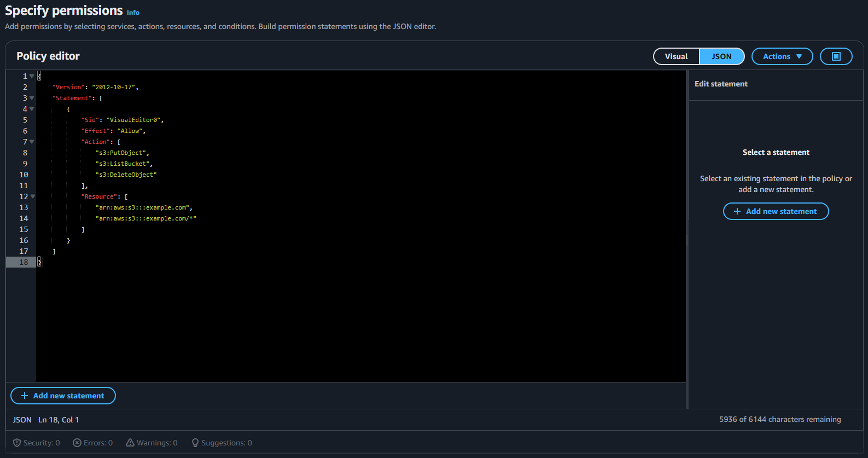Open the Actions dropdown menu

[x=782, y=56]
